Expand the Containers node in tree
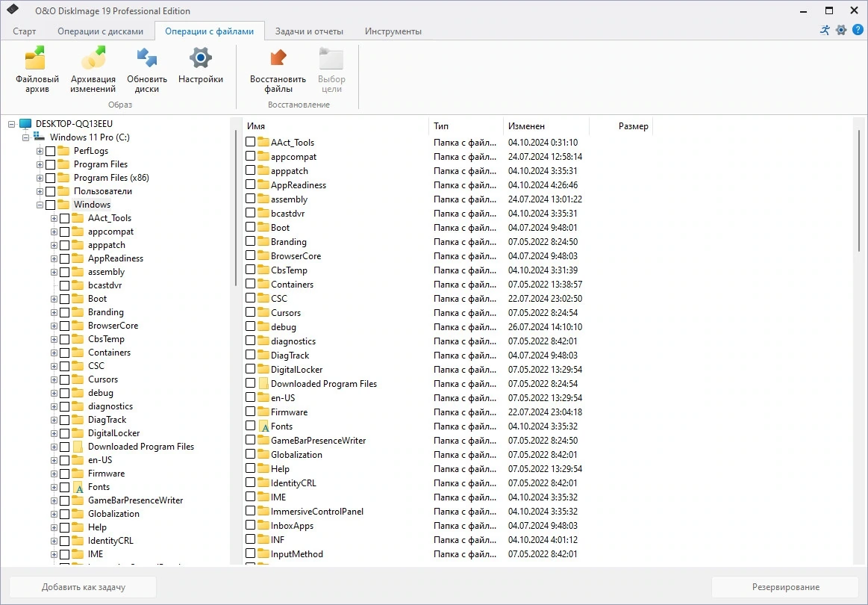 pos(54,353)
